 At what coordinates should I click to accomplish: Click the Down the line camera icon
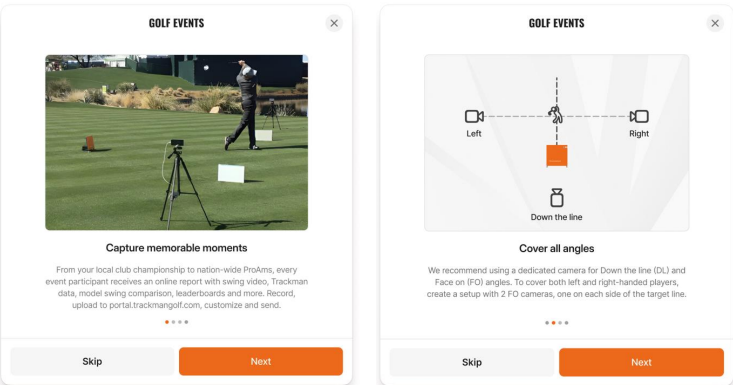[556, 198]
